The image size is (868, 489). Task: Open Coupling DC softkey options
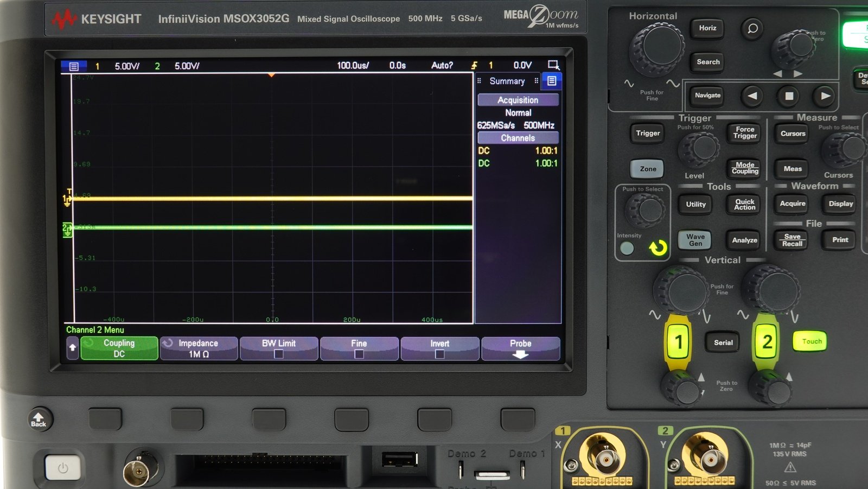click(119, 348)
